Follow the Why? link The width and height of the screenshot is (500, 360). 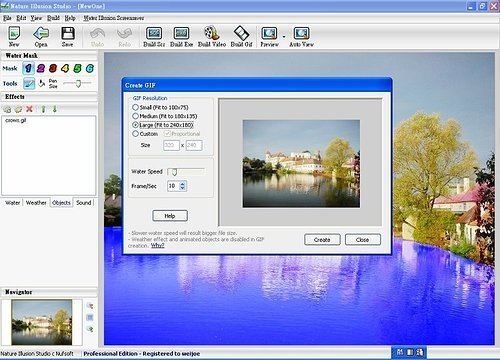point(157,245)
